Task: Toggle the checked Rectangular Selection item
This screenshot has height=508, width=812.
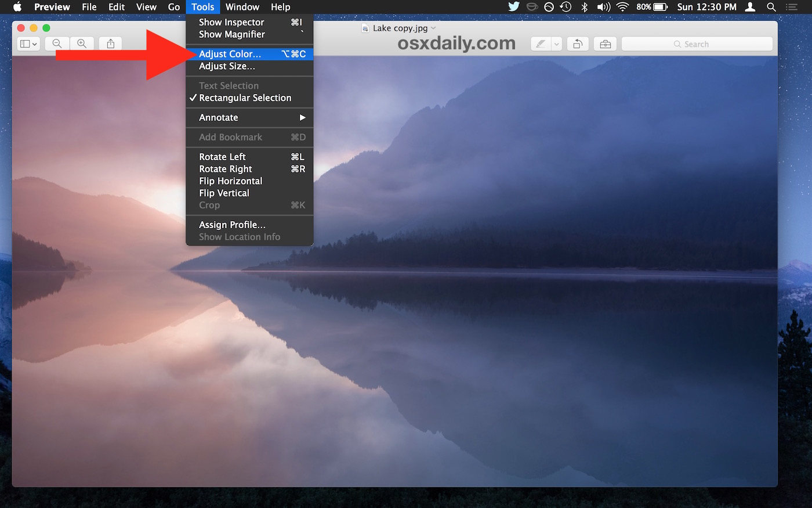Action: tap(249, 98)
